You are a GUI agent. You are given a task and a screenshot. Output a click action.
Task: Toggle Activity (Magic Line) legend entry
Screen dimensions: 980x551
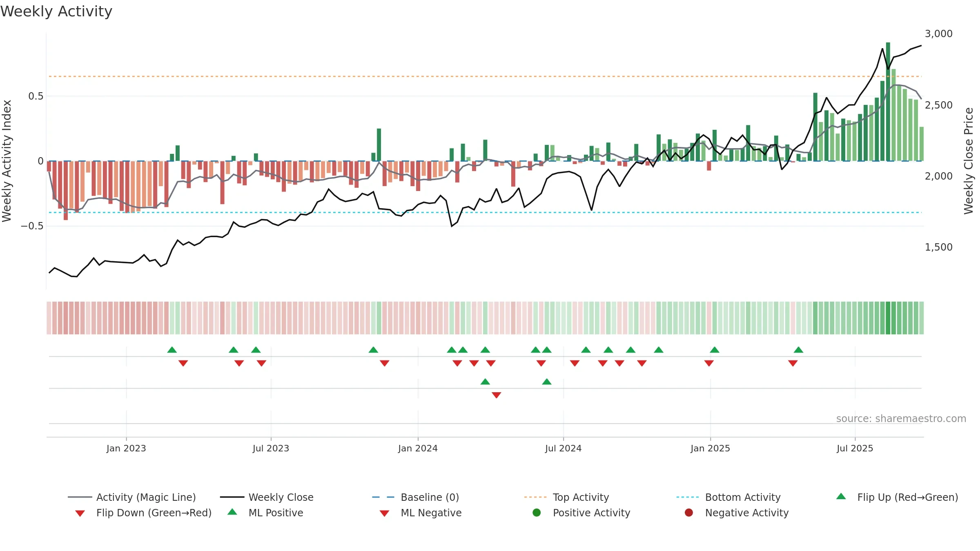132,497
